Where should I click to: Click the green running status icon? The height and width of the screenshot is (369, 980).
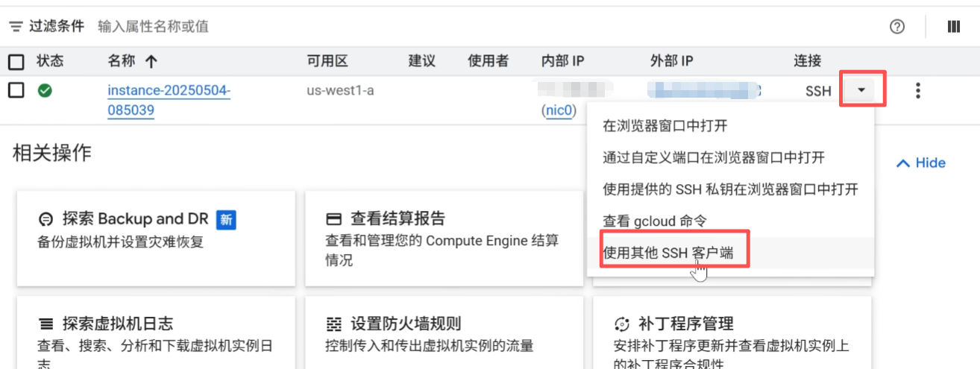point(45,91)
